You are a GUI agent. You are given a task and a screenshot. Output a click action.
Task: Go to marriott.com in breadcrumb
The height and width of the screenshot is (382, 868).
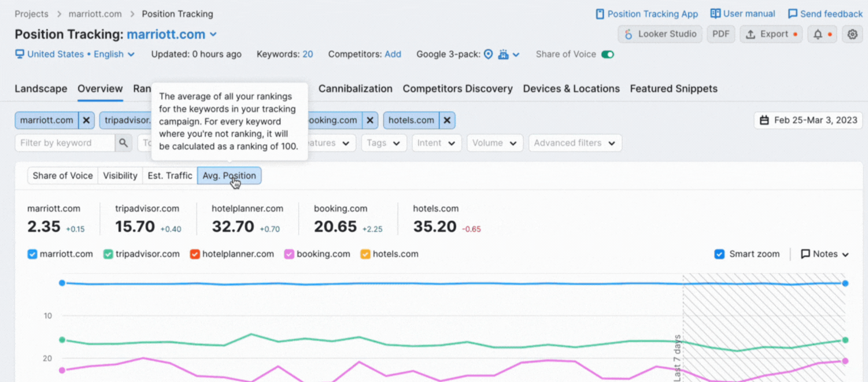point(95,14)
